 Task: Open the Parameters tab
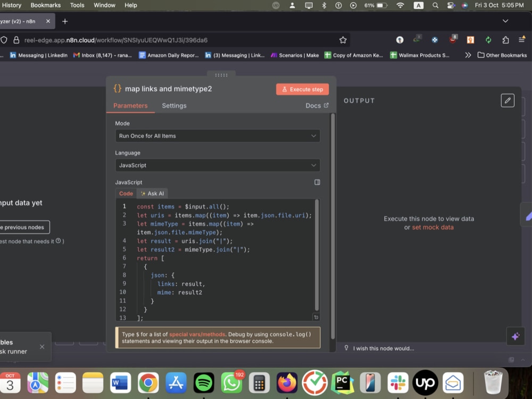click(x=130, y=105)
